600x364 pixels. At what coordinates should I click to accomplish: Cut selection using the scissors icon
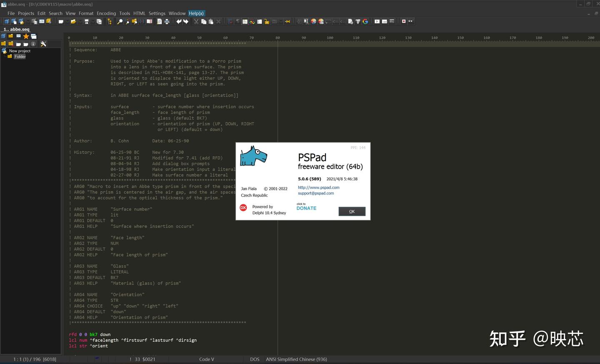click(x=196, y=22)
